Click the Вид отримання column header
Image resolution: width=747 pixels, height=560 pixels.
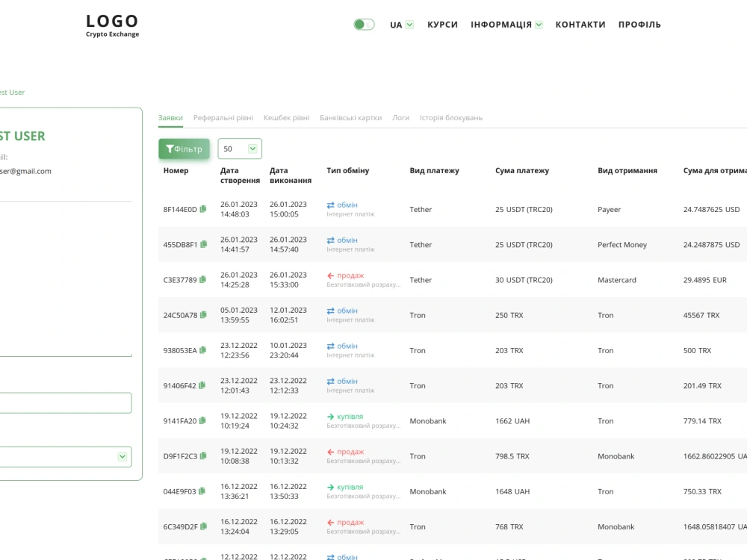(627, 170)
